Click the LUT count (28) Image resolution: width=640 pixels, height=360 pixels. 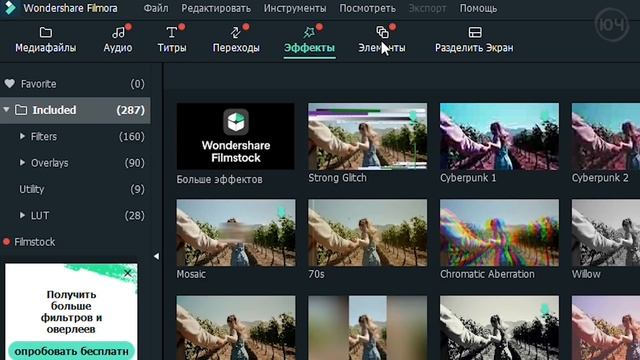coord(134,215)
